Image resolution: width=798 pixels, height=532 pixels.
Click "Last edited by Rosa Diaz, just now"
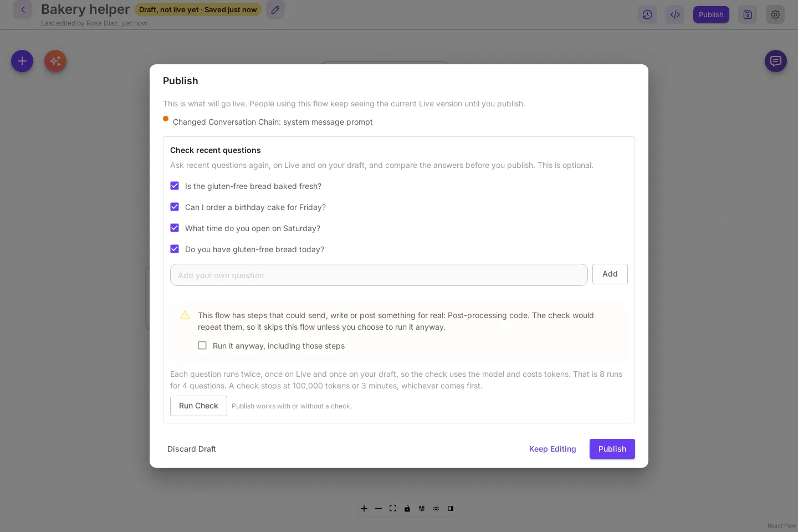94,23
